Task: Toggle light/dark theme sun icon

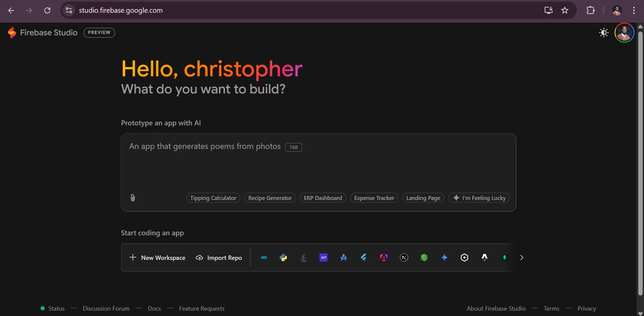Action: 604,33
